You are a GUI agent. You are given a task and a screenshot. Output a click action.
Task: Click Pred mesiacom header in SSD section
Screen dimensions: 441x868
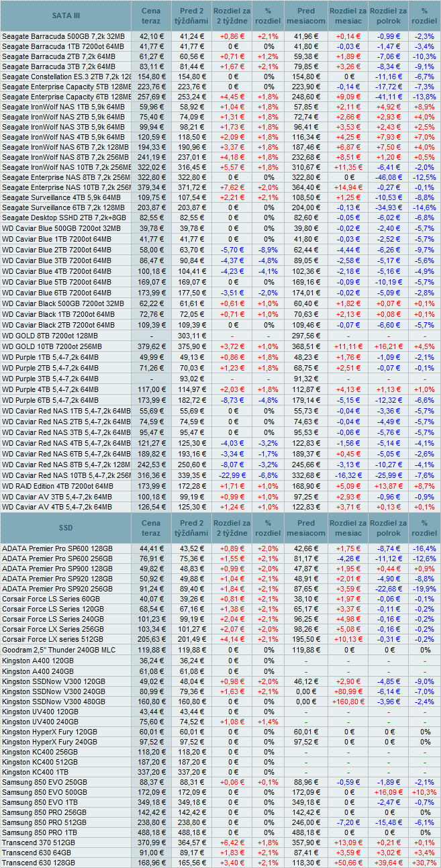tap(306, 528)
